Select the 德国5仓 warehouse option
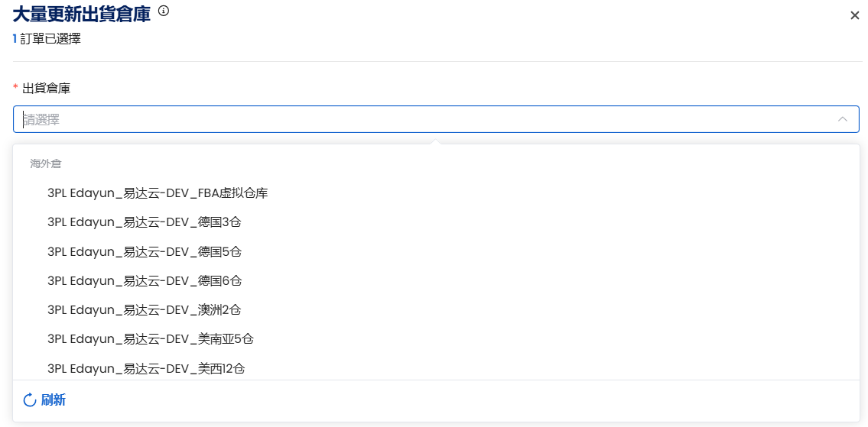 click(x=436, y=251)
